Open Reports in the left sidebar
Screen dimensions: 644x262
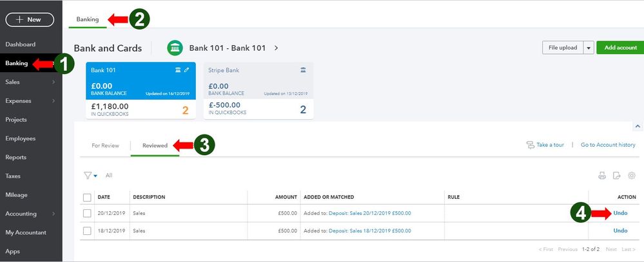16,157
